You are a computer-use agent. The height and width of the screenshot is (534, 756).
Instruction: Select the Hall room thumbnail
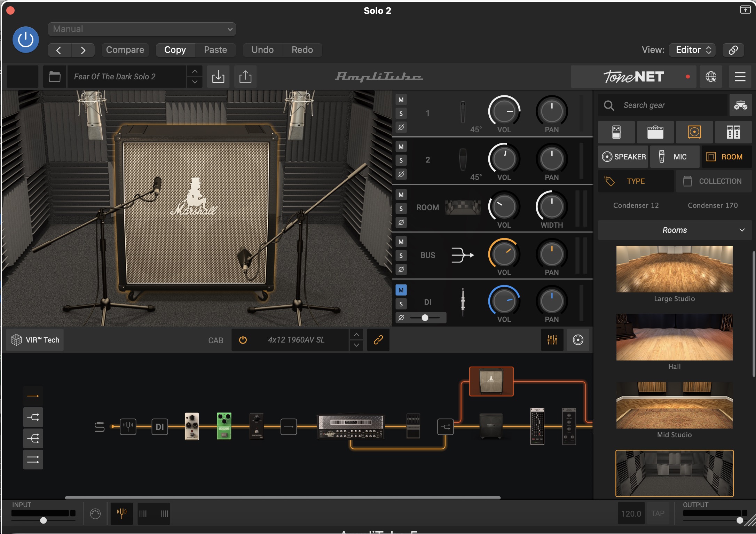[x=675, y=337]
